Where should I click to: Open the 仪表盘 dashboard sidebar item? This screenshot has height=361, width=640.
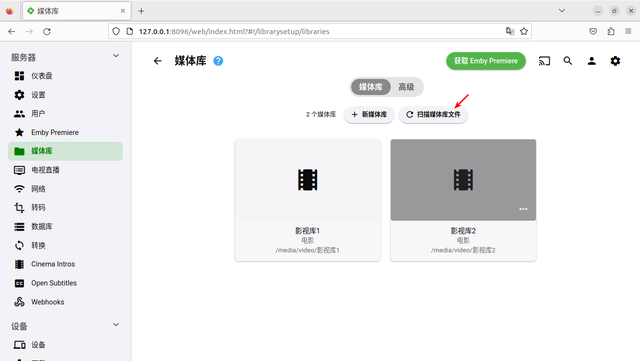click(65, 76)
